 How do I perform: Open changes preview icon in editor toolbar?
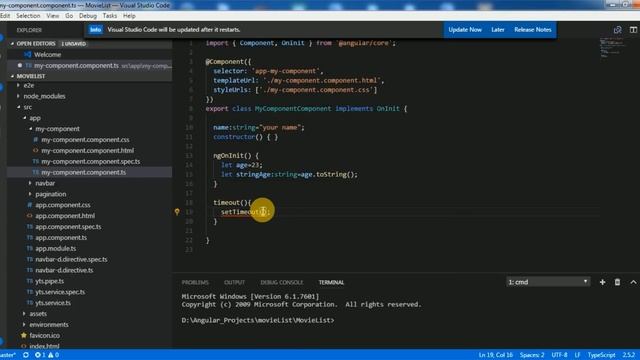[618, 30]
